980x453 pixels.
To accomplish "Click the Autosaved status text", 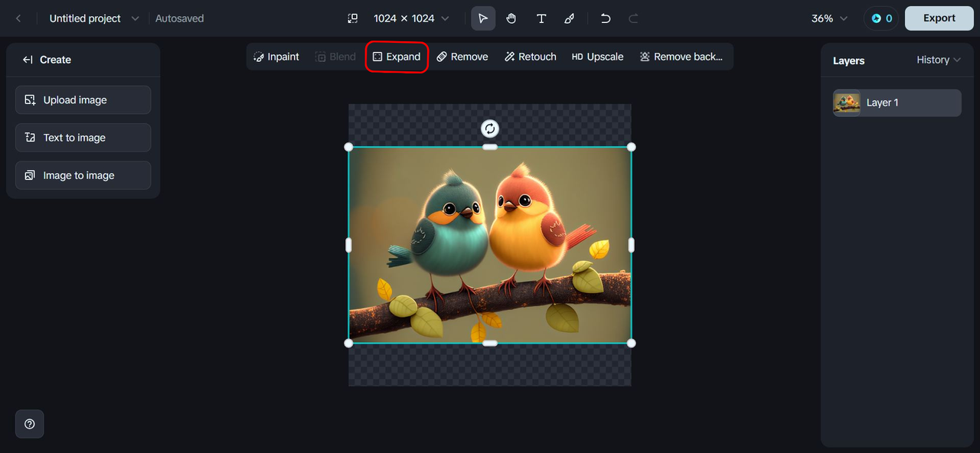I will click(x=180, y=18).
